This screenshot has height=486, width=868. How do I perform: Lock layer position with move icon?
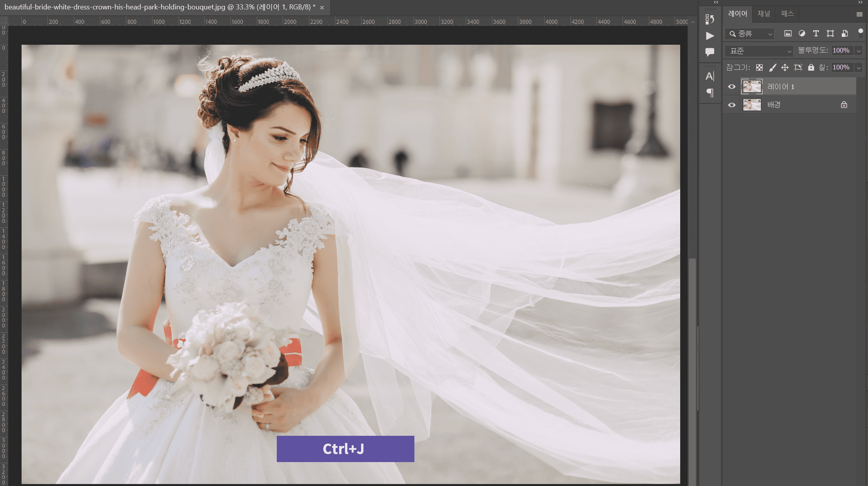(x=785, y=67)
